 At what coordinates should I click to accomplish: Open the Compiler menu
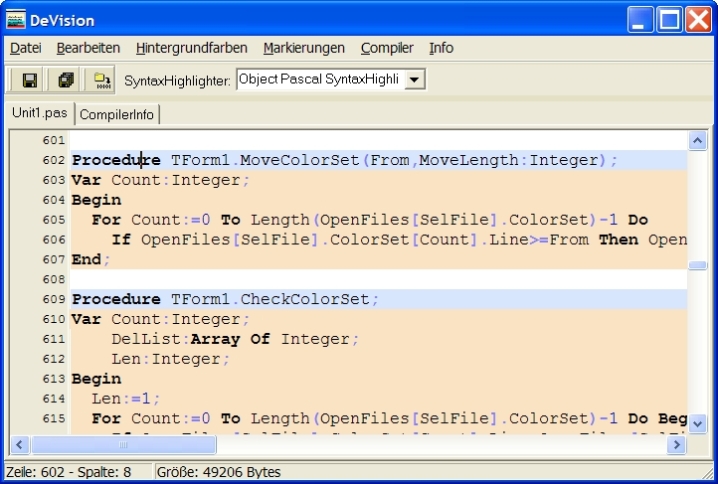coord(387,47)
